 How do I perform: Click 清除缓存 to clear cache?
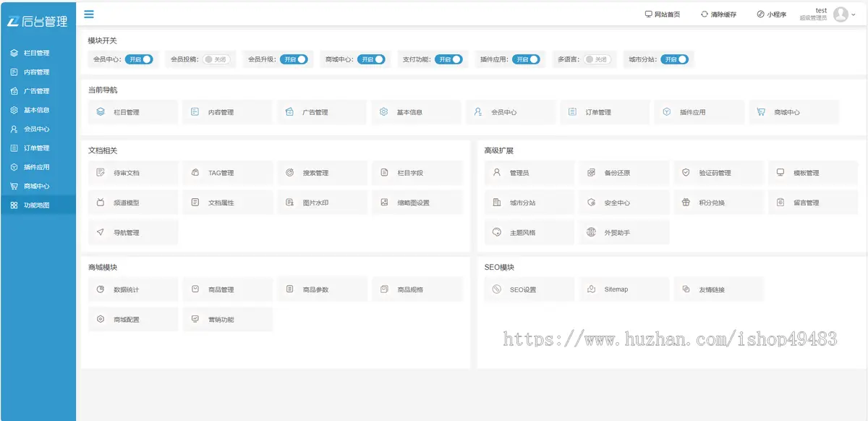718,14
